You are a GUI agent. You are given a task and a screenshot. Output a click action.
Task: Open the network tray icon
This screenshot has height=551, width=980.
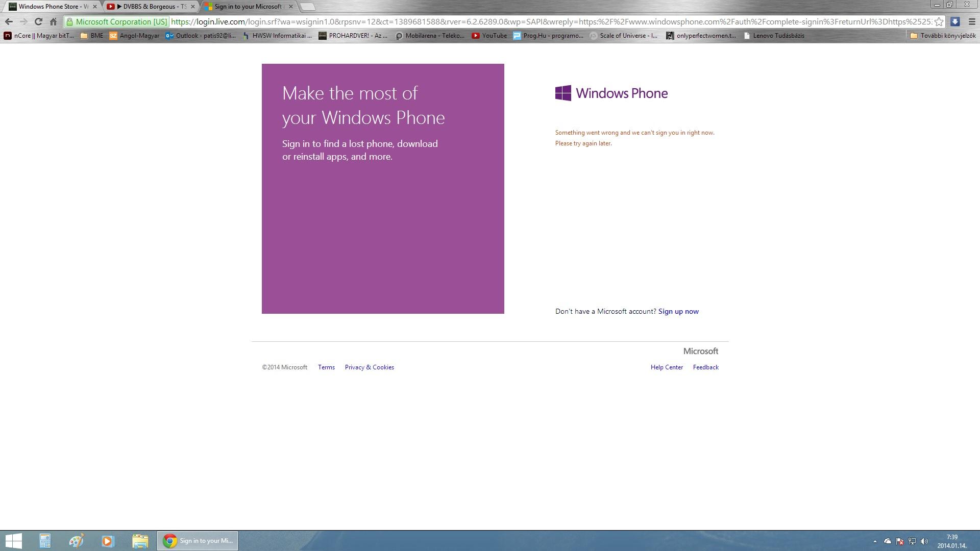tap(912, 541)
